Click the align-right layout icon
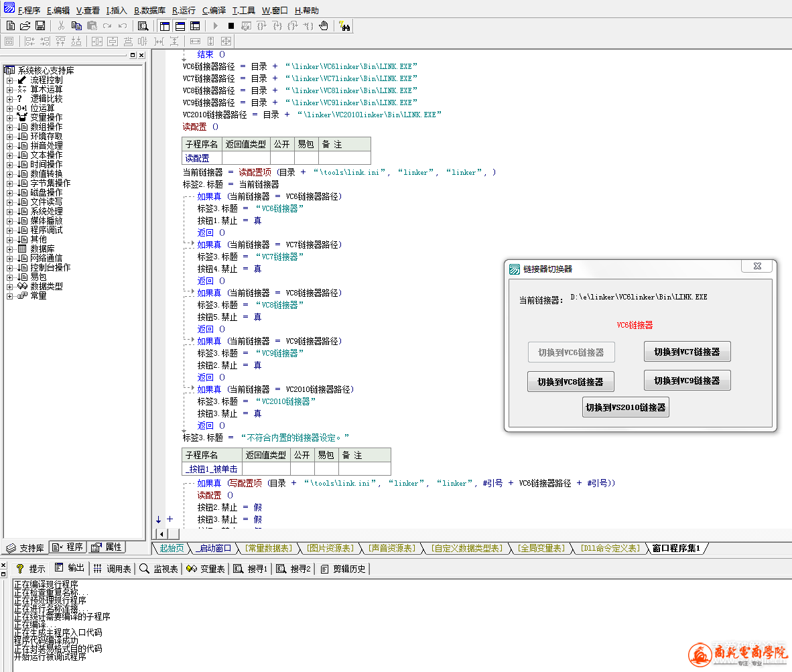This screenshot has height=672, width=792. [x=46, y=42]
